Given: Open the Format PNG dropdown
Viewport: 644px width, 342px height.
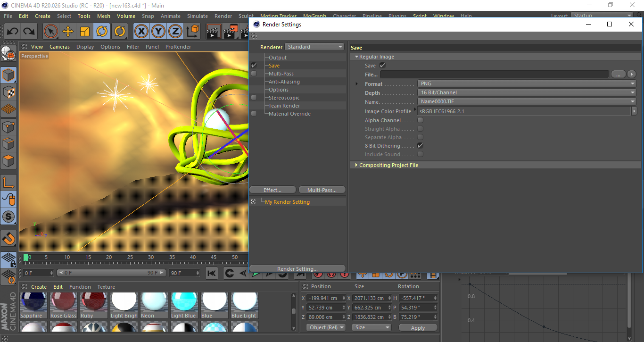Looking at the screenshot, I should 527,84.
